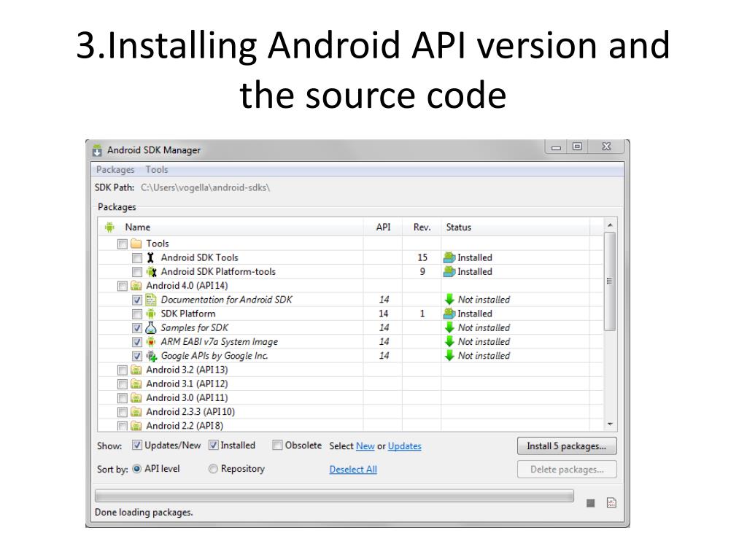The width and height of the screenshot is (747, 560).
Task: Click the Android robot icon in Name header
Action: (x=109, y=227)
